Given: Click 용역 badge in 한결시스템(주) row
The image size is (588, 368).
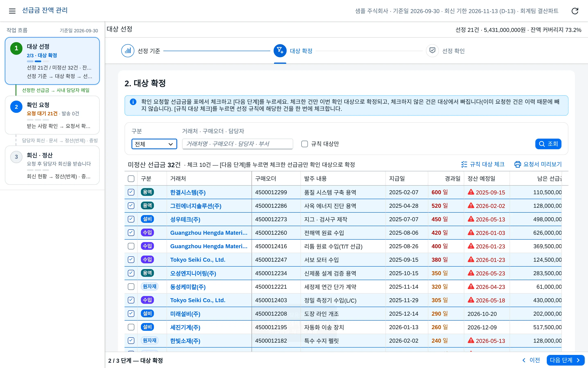Looking at the screenshot, I should [147, 192].
